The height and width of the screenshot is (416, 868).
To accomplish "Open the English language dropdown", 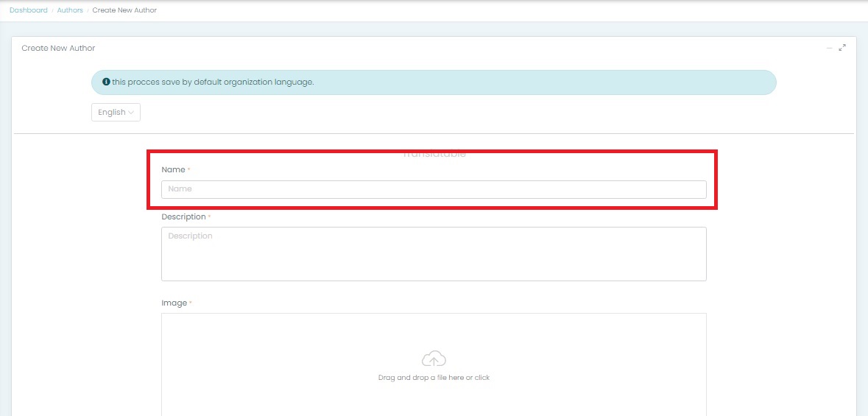I will tap(116, 113).
